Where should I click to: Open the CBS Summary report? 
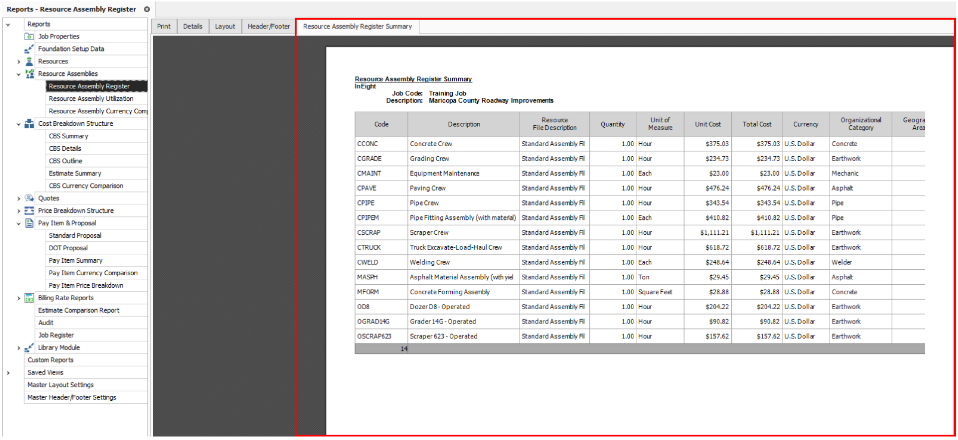97,136
